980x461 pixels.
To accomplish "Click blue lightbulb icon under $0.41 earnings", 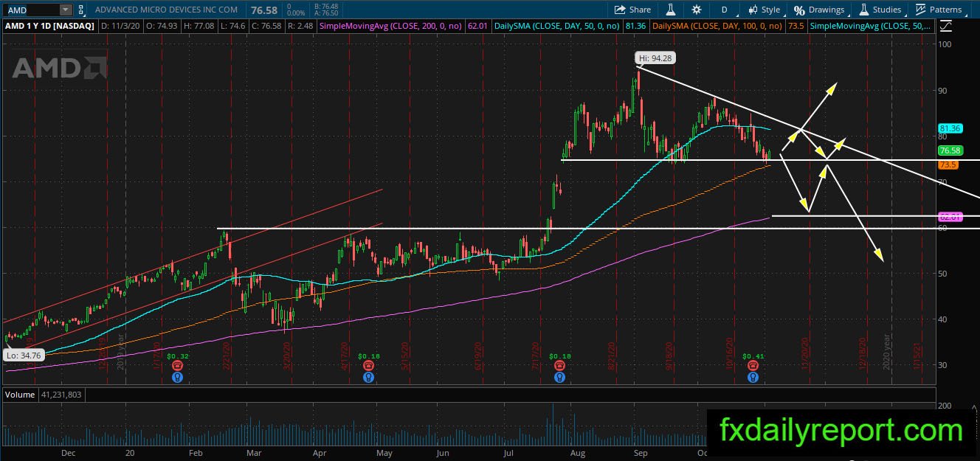I will 753,376.
